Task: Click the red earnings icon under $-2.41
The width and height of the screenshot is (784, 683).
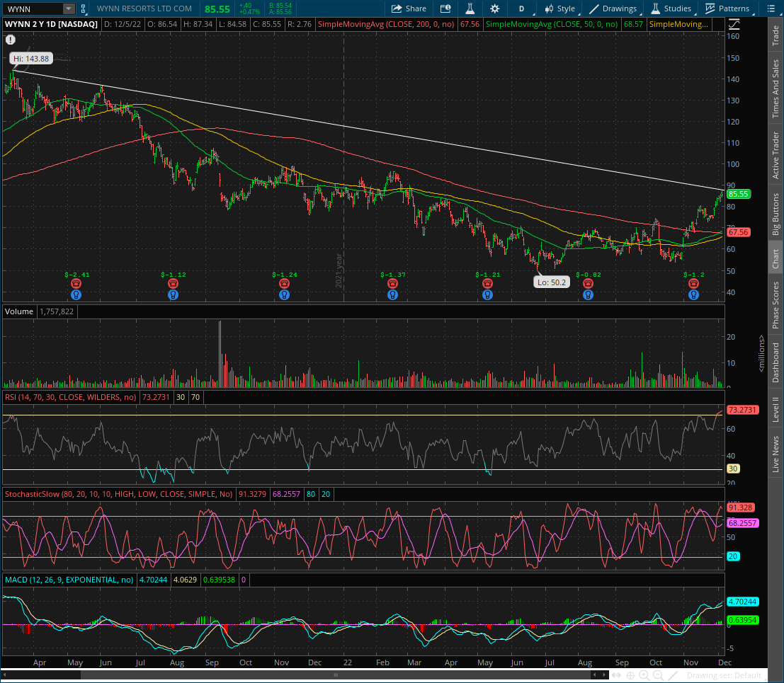Action: tap(76, 284)
